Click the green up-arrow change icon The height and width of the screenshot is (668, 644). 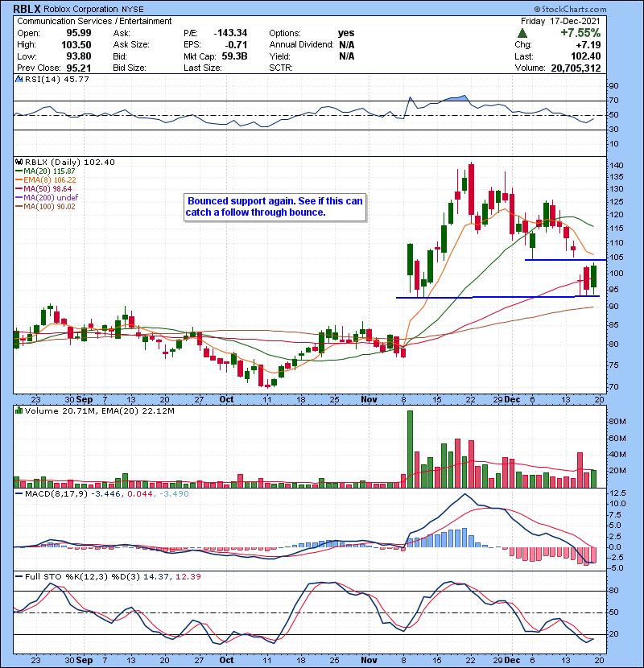click(522, 33)
